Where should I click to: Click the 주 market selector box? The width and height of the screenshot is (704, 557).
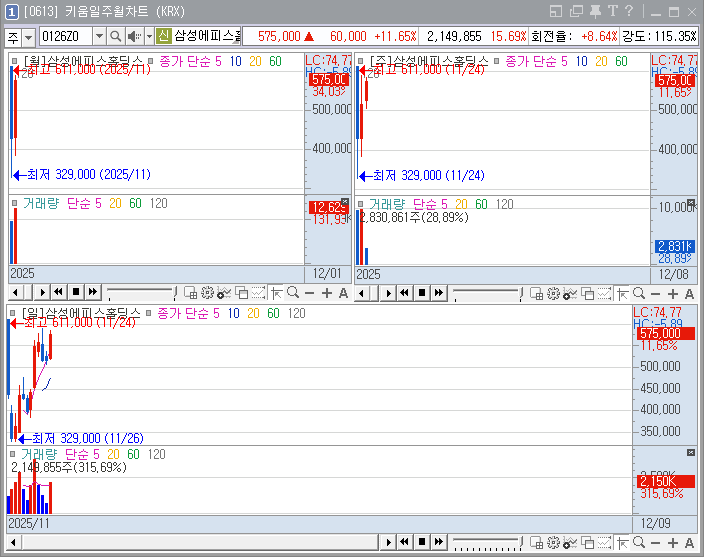pyautogui.click(x=13, y=37)
